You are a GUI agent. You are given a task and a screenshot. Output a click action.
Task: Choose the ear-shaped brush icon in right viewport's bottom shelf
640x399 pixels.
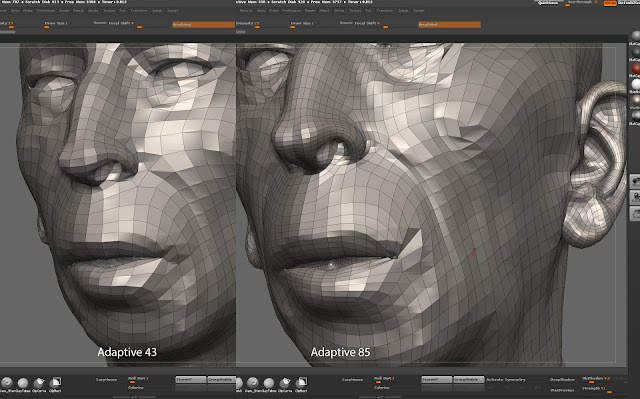click(x=253, y=382)
